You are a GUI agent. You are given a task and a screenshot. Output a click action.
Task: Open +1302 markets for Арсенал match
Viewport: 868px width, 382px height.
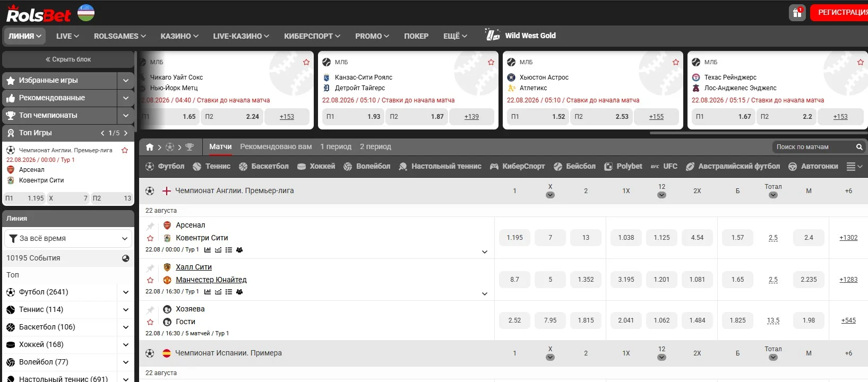848,238
